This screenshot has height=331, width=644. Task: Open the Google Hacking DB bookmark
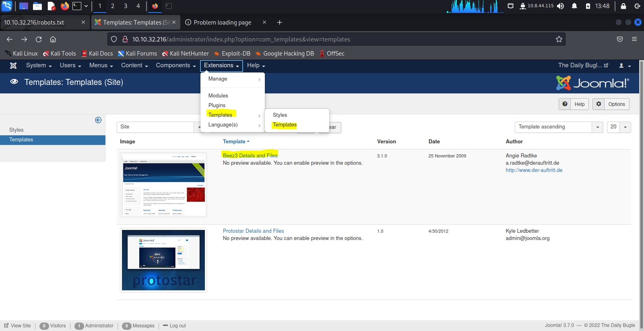285,54
